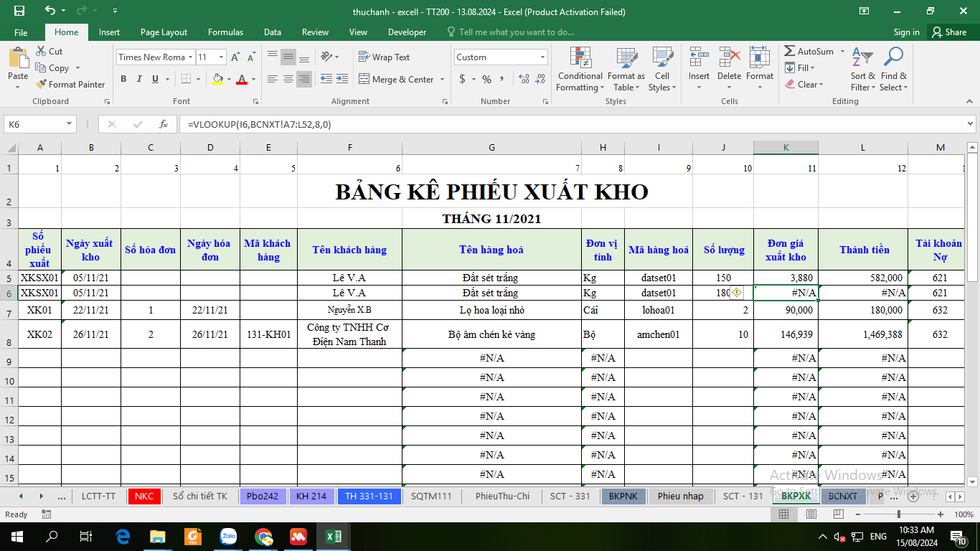Open Zalo from the taskbar

[x=229, y=536]
